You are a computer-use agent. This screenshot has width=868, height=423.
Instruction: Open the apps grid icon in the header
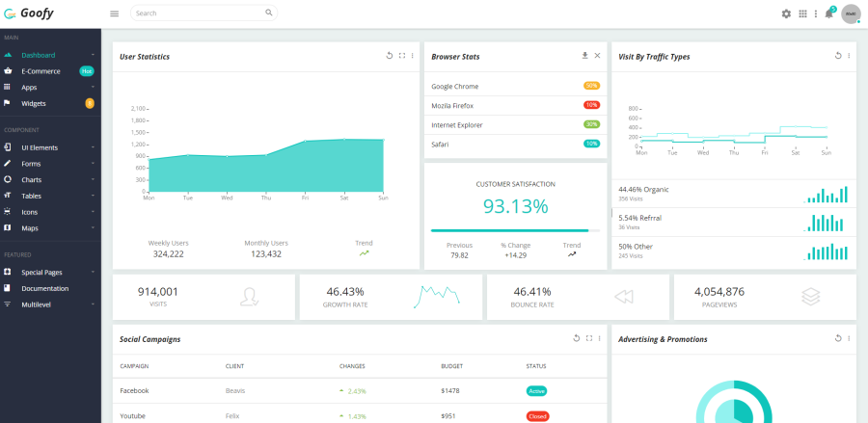pos(802,13)
